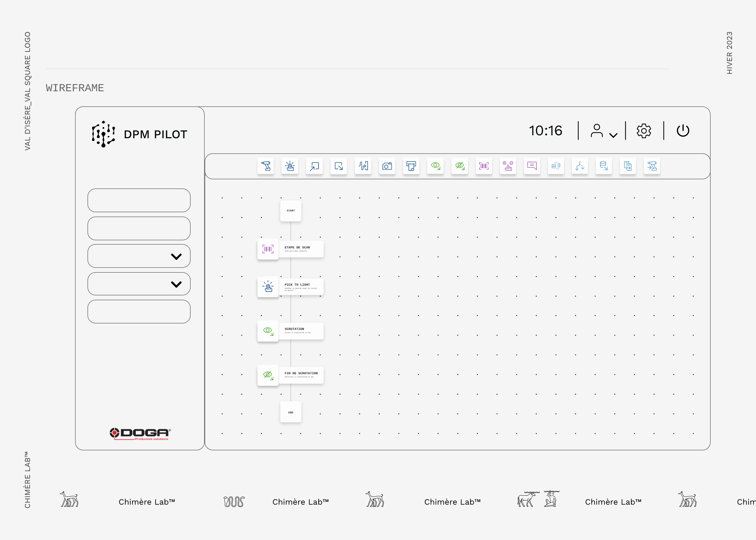Open the user account dropdown menu
This screenshot has height=540, width=756.
[604, 131]
